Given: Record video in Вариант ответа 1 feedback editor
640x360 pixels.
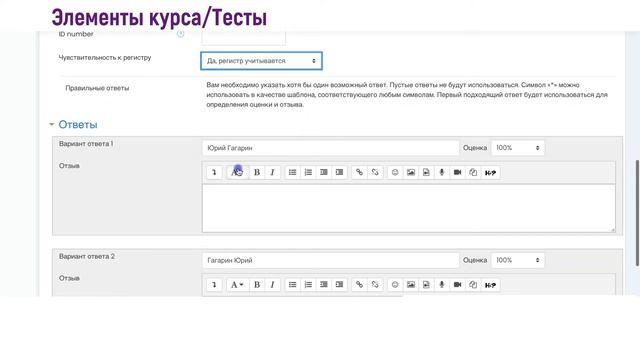Looking at the screenshot, I should click(x=457, y=172).
